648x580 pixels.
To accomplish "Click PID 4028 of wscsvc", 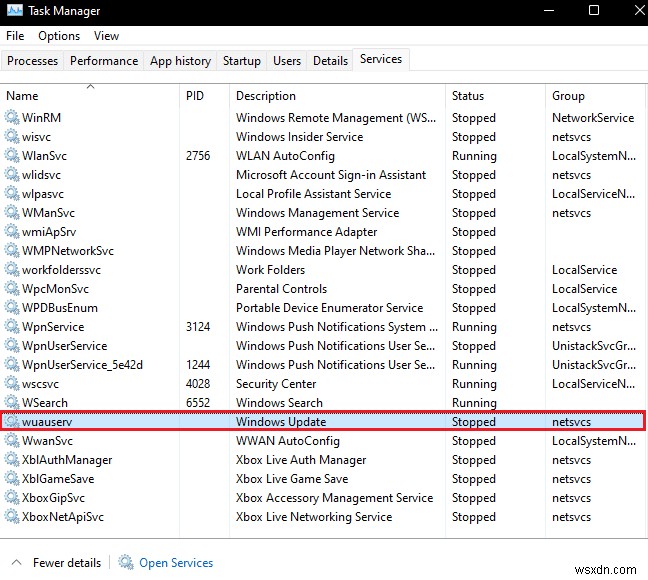I will pyautogui.click(x=198, y=384).
